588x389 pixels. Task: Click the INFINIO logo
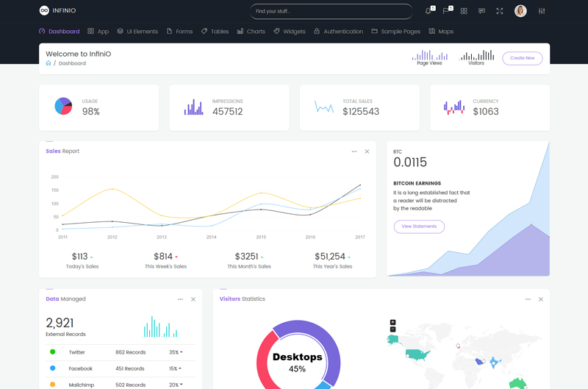[x=57, y=11]
